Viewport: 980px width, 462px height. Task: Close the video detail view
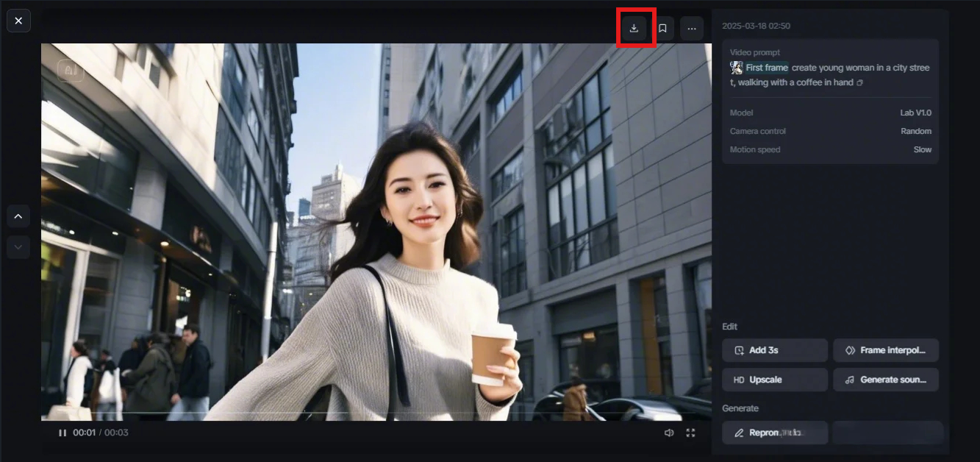pos(18,20)
